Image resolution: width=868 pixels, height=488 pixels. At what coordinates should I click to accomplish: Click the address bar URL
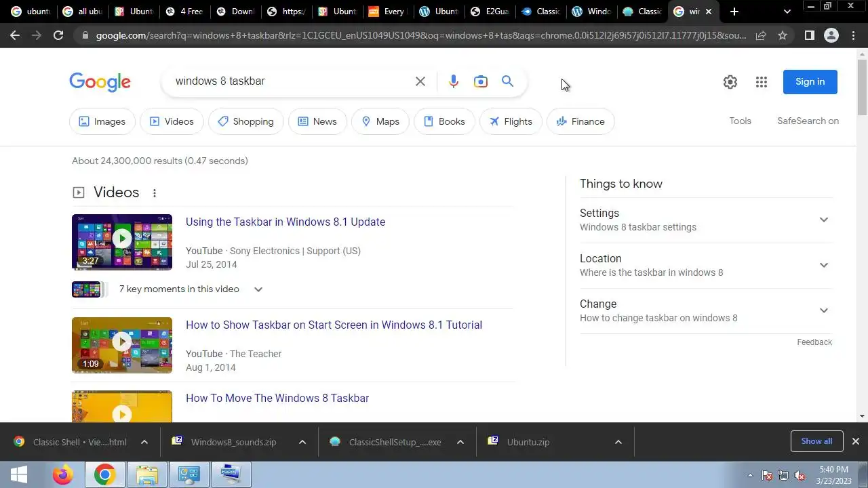tap(420, 35)
